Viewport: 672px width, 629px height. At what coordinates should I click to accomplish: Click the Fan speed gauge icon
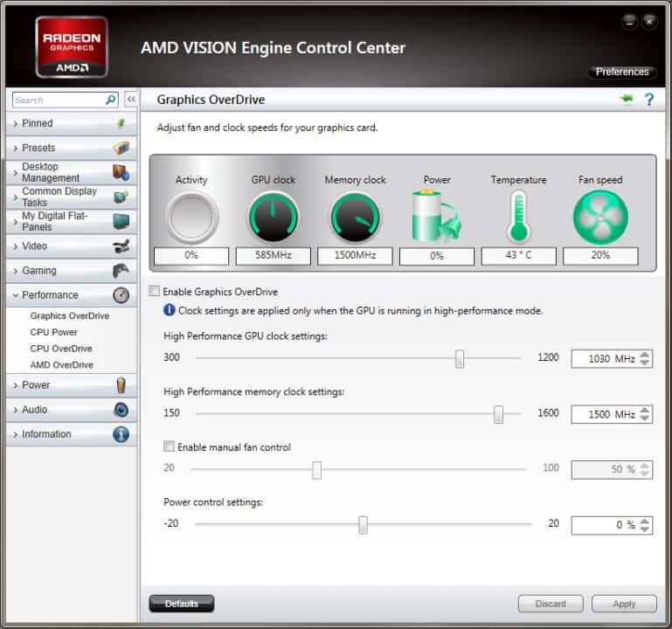click(600, 218)
